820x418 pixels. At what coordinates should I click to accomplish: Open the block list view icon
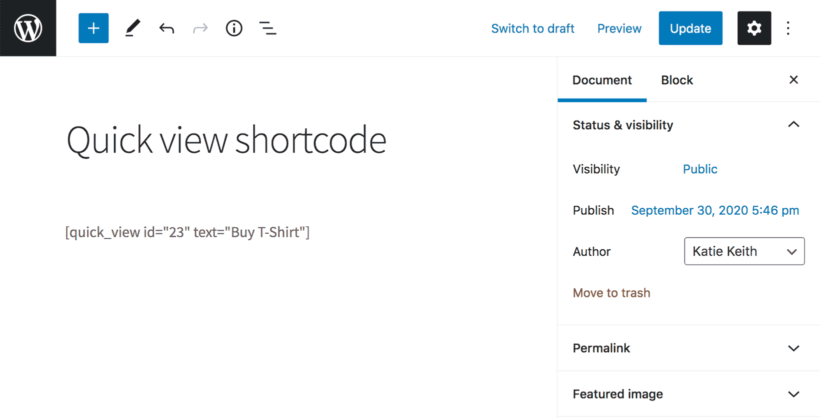click(x=268, y=28)
